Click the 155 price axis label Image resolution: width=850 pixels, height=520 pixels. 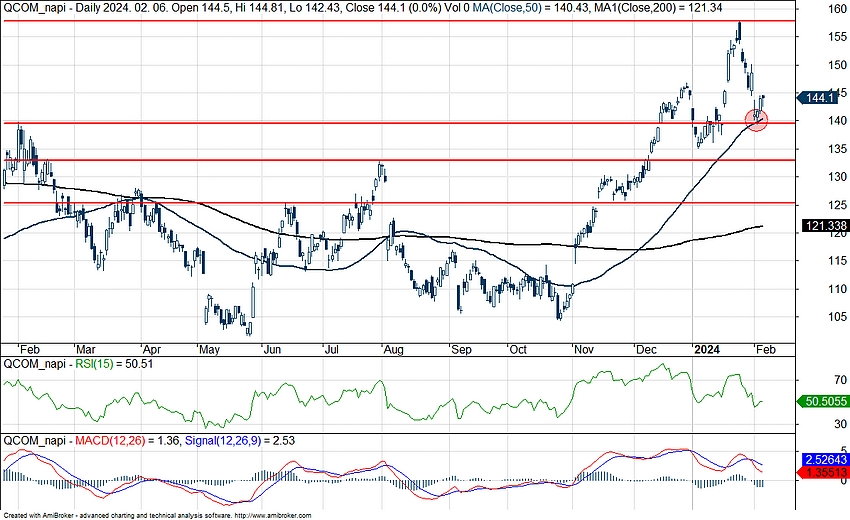coord(838,37)
